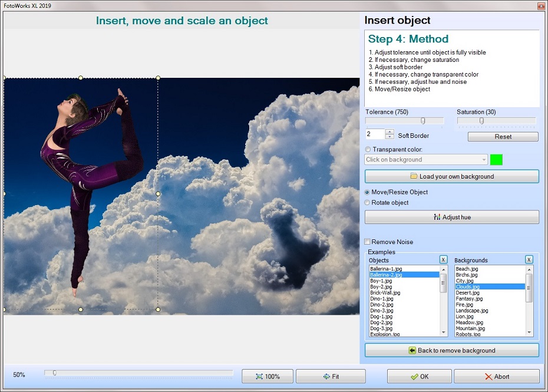This screenshot has height=392, width=548.
Task: Click the Abort button with red X
Action: click(x=497, y=376)
